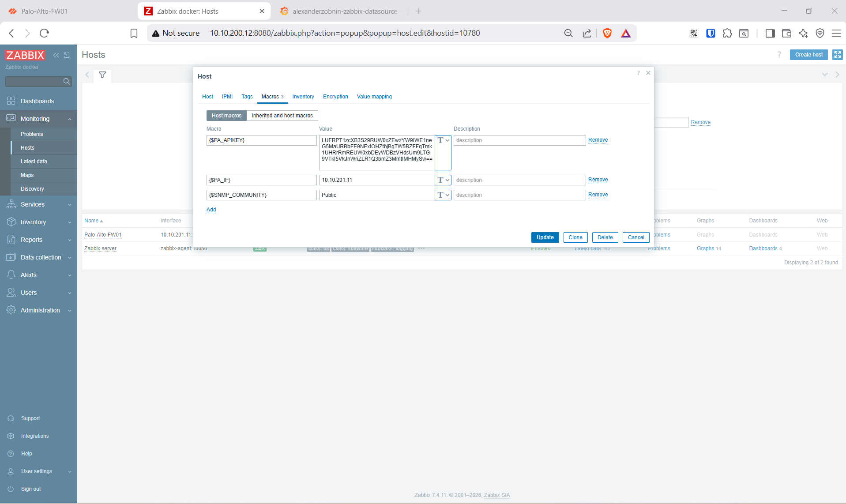Close the Host dialog with X
The width and height of the screenshot is (846, 504).
coord(648,73)
